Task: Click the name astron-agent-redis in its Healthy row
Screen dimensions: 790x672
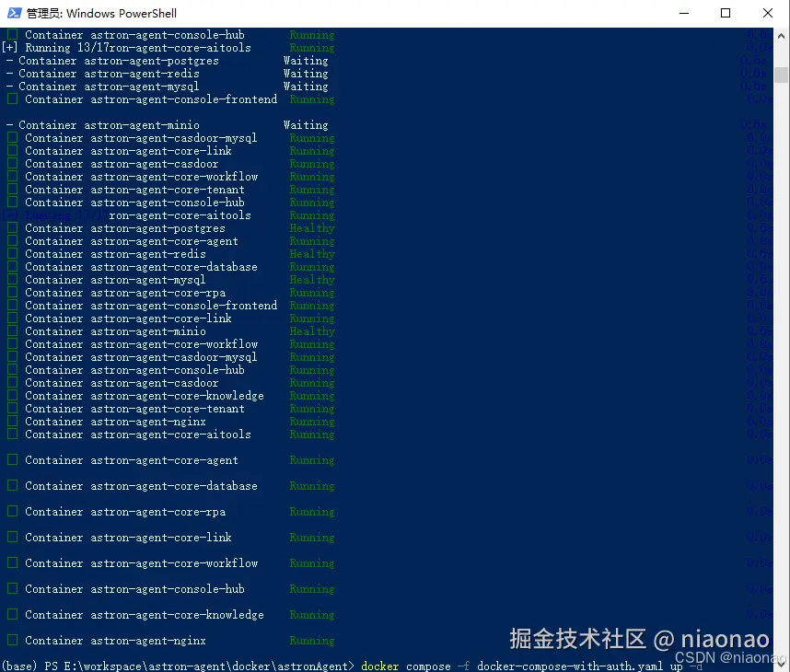Action: pyautogui.click(x=148, y=254)
